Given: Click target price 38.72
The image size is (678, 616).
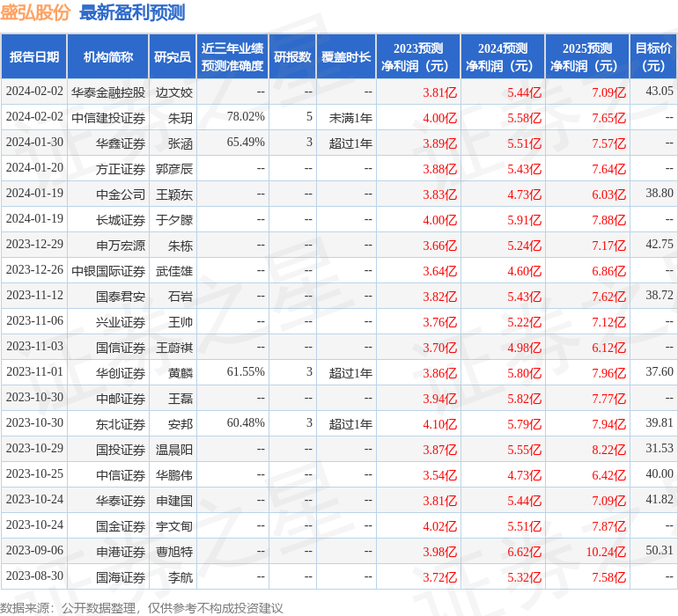Looking at the screenshot, I should click(660, 295).
